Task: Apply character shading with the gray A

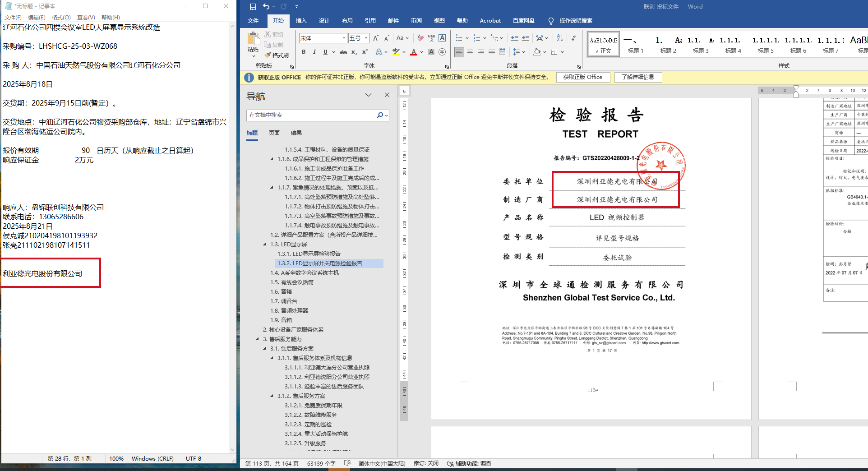Action: click(x=431, y=52)
